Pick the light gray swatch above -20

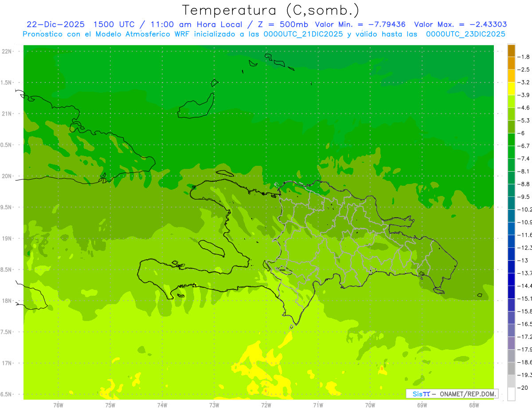point(511,381)
